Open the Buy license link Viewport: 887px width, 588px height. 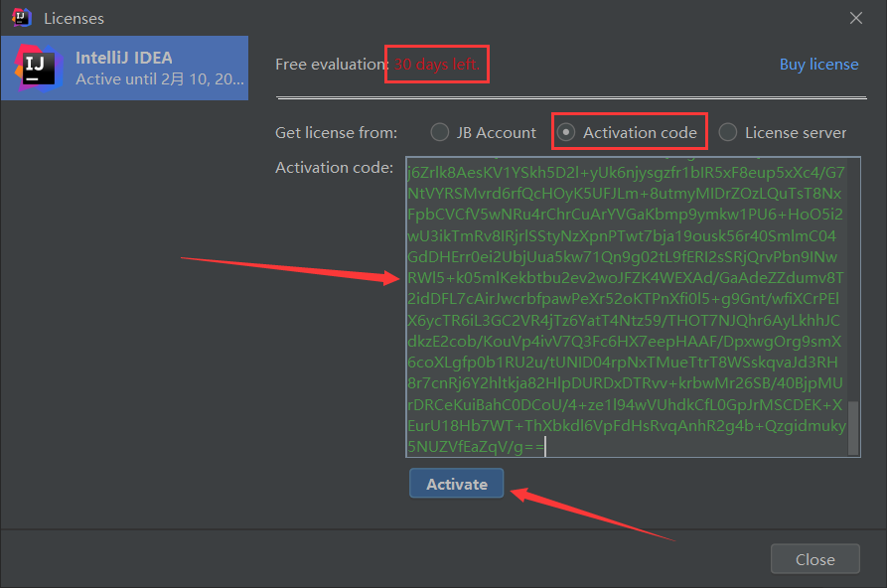(818, 65)
